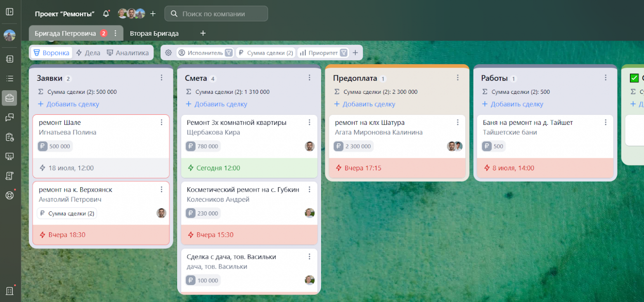
Task: Open the briefcase deals icon in sidebar
Action: pyautogui.click(x=9, y=98)
